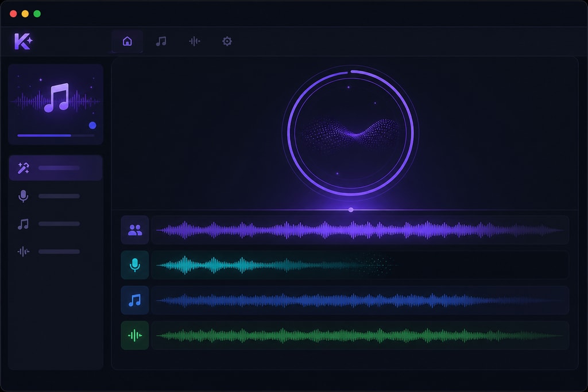Click the green effects track waveform
The width and height of the screenshot is (588, 392).
360,335
